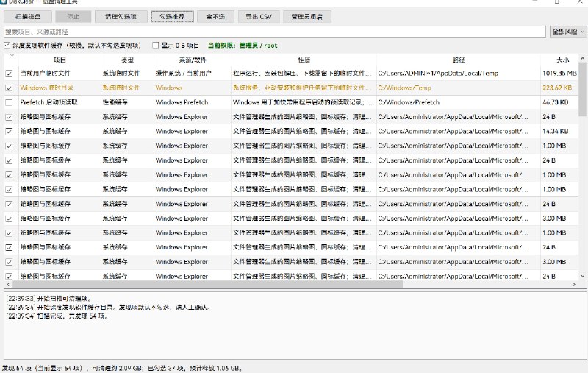The height and width of the screenshot is (373, 588).
Task: Toggle 深度发现软件缓存 deep discovery checkbox
Action: [x=7, y=46]
